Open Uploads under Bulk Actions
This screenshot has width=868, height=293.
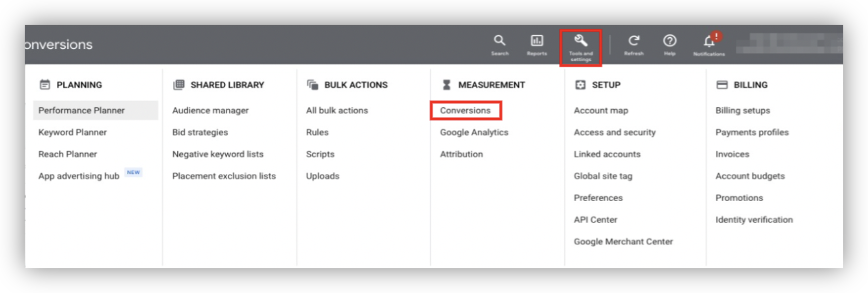click(322, 175)
